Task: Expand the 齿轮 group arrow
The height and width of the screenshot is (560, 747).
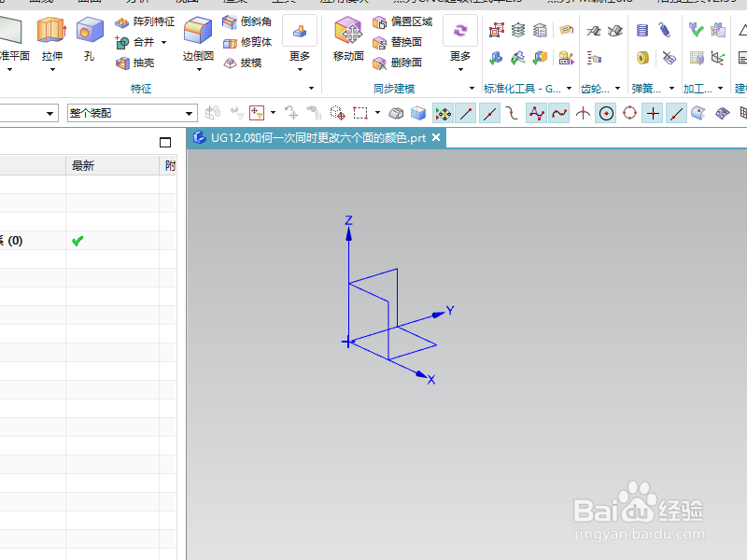Action: (617, 88)
